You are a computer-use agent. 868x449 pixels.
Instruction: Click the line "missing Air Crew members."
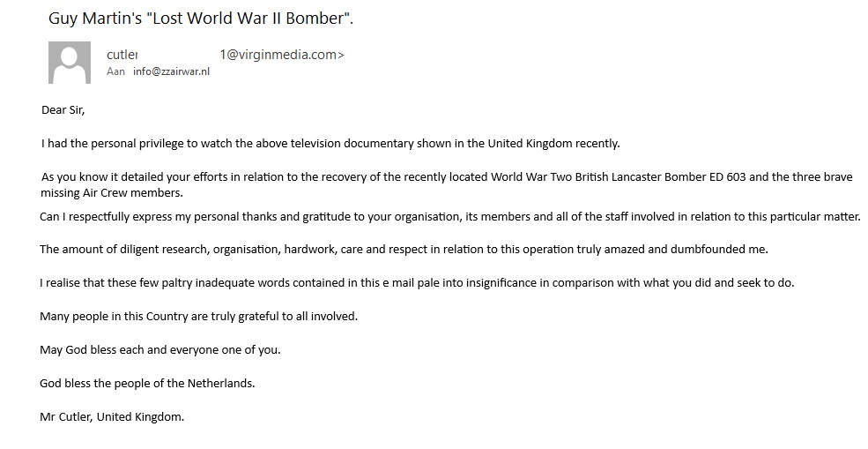pos(112,193)
